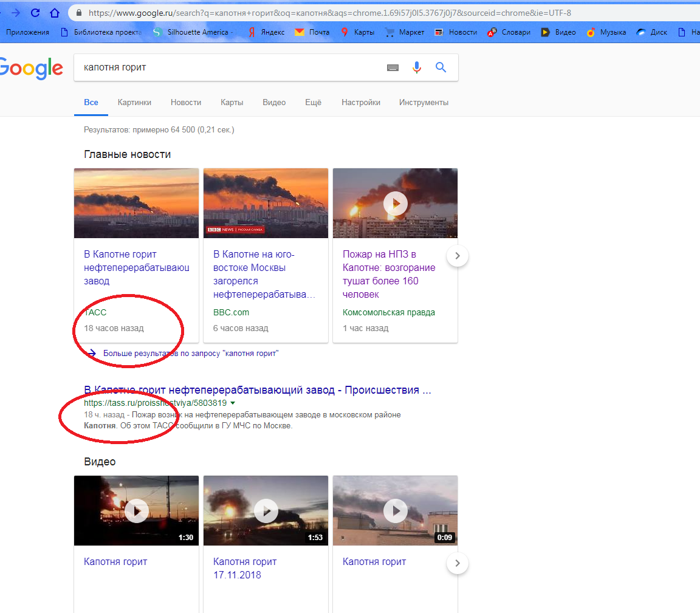Open the on-screen keyboard icon in search box

(x=393, y=67)
